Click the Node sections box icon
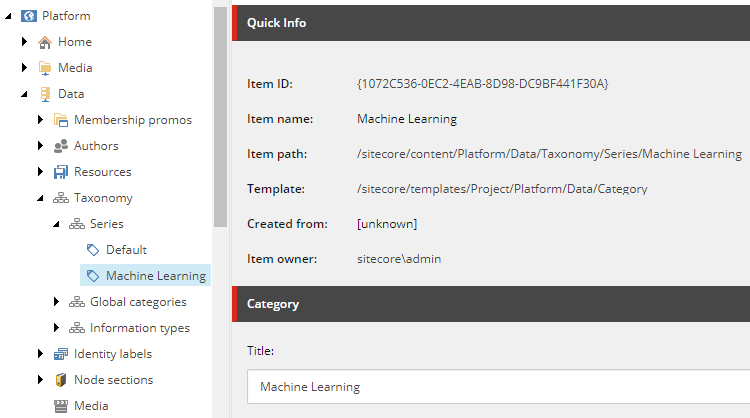The height and width of the screenshot is (418, 750). [x=60, y=380]
